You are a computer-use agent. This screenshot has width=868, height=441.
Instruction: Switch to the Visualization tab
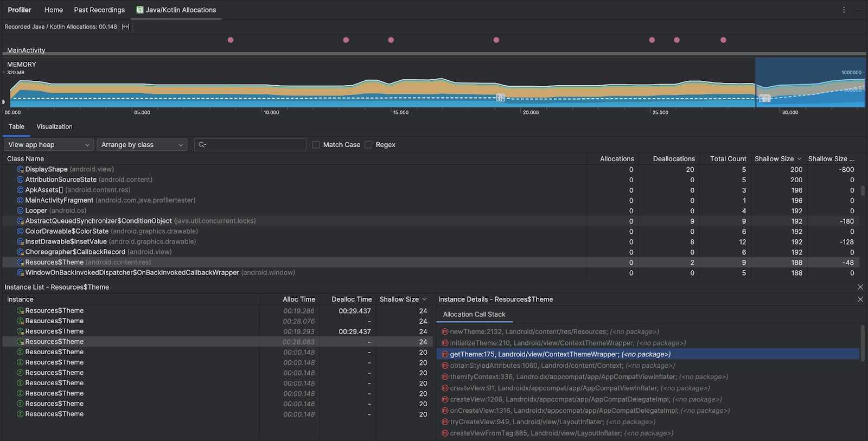[x=54, y=126]
